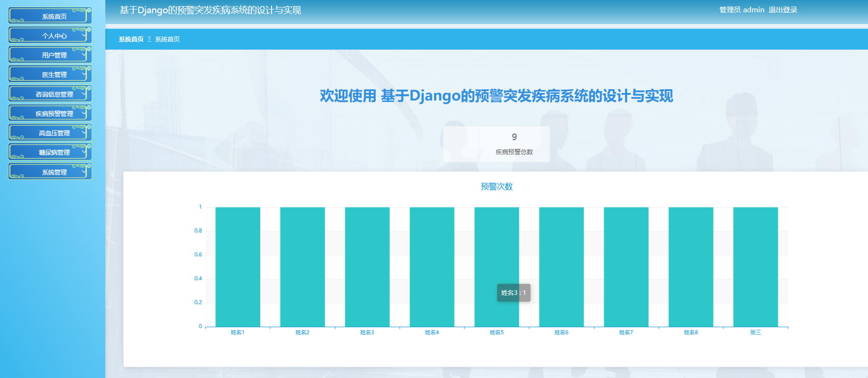Select the 个人中心 sidebar label
The image size is (868, 378).
(x=54, y=36)
